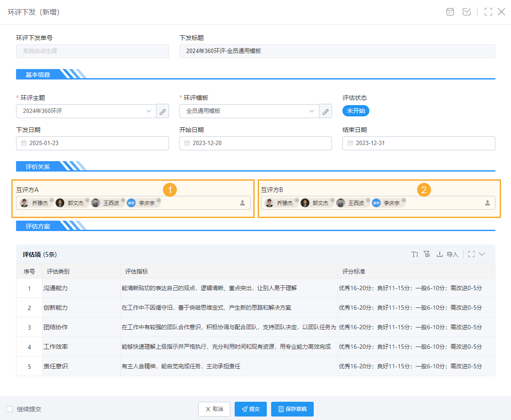Open the paperclip link beside 环评模板

tap(325, 111)
